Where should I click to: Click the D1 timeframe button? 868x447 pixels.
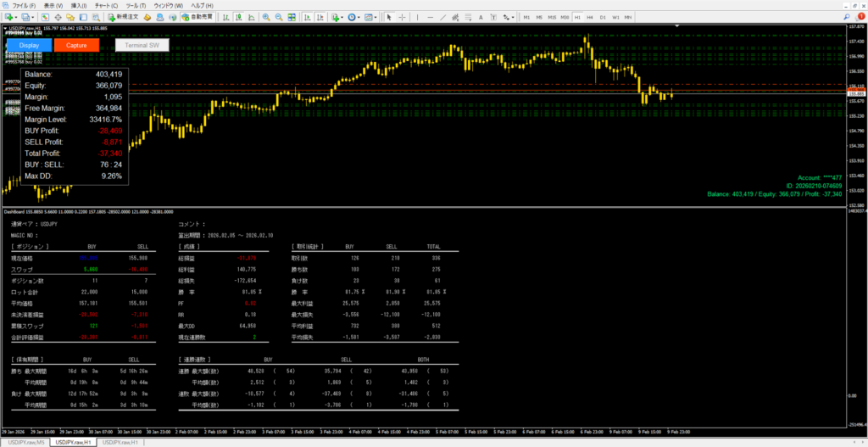pyautogui.click(x=603, y=17)
